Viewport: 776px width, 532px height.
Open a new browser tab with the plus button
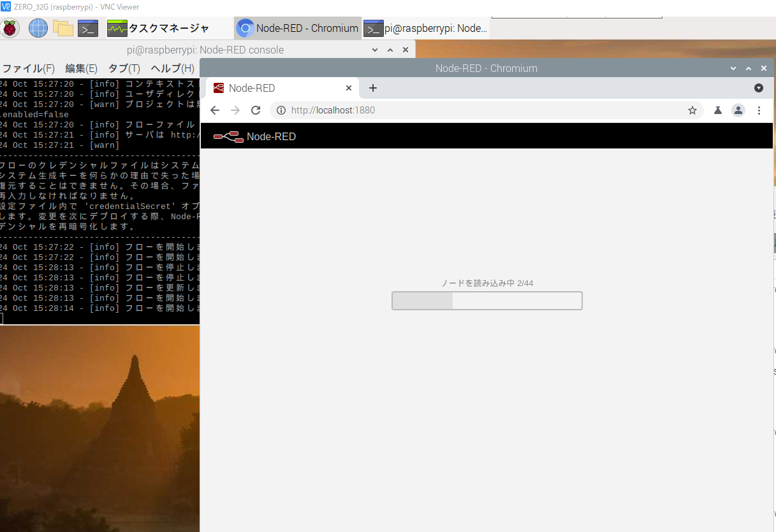373,88
